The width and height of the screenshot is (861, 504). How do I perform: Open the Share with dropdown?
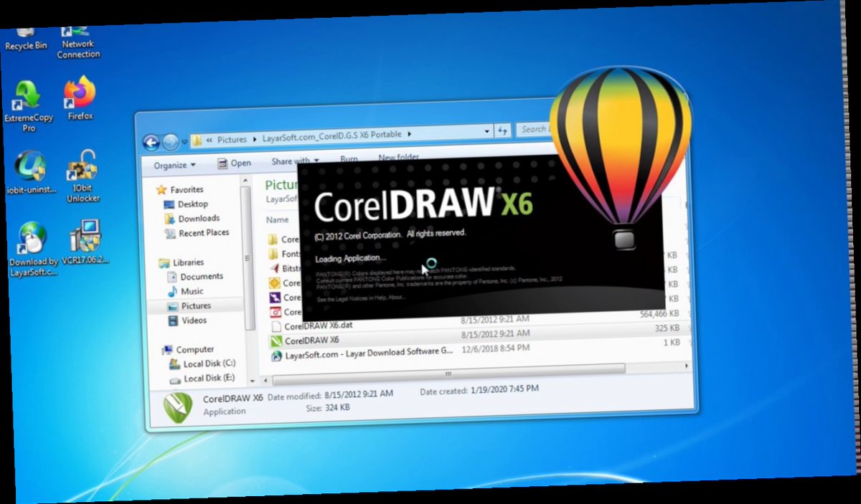[x=295, y=161]
